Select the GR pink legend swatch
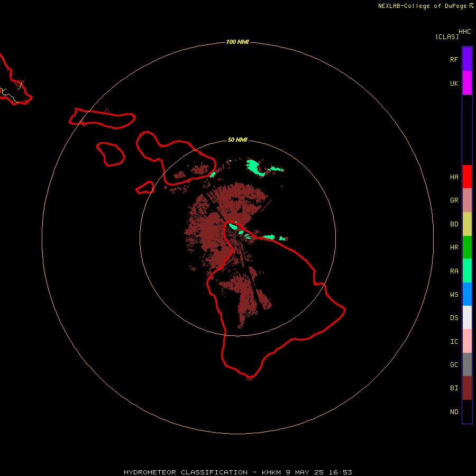This screenshot has height=476, width=476. coord(467,200)
